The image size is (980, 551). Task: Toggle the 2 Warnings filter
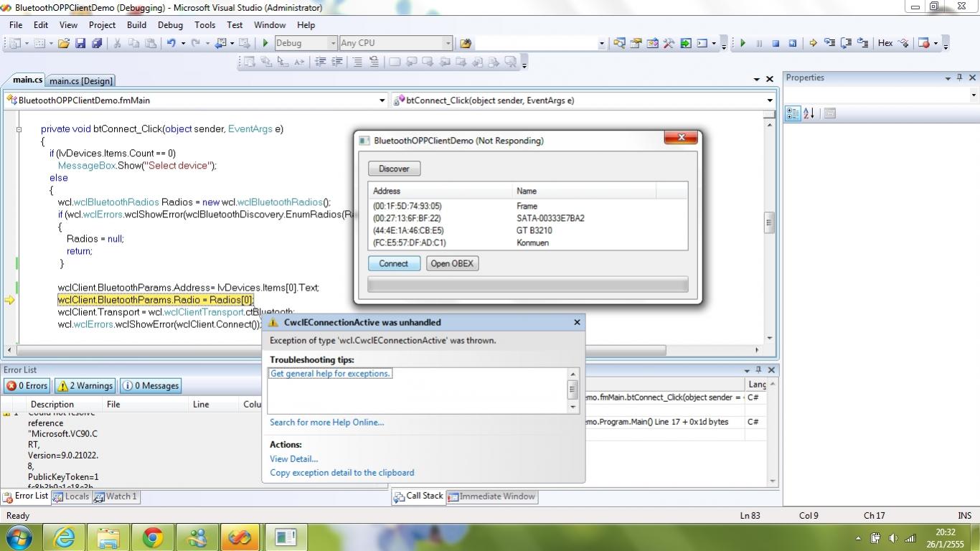click(85, 386)
